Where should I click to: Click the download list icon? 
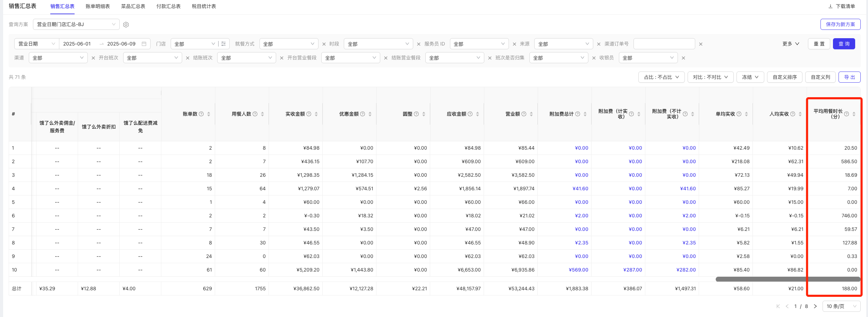click(830, 6)
